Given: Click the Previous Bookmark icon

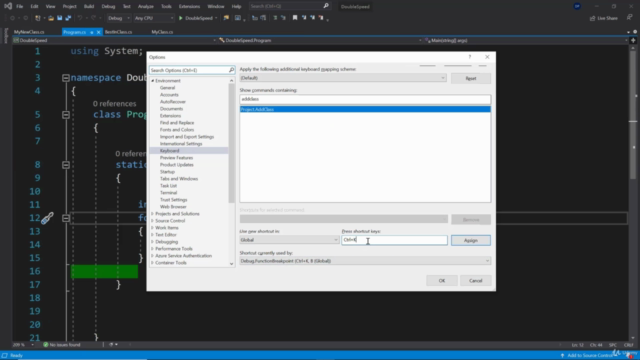Looking at the screenshot, I should [x=304, y=18].
